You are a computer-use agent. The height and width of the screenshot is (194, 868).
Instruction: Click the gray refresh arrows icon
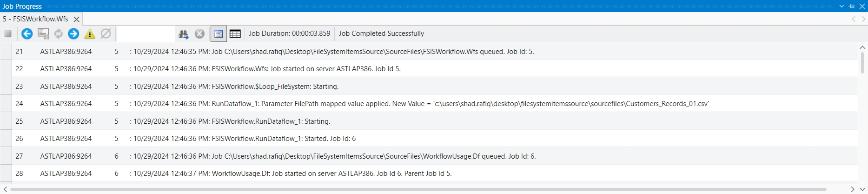point(59,34)
